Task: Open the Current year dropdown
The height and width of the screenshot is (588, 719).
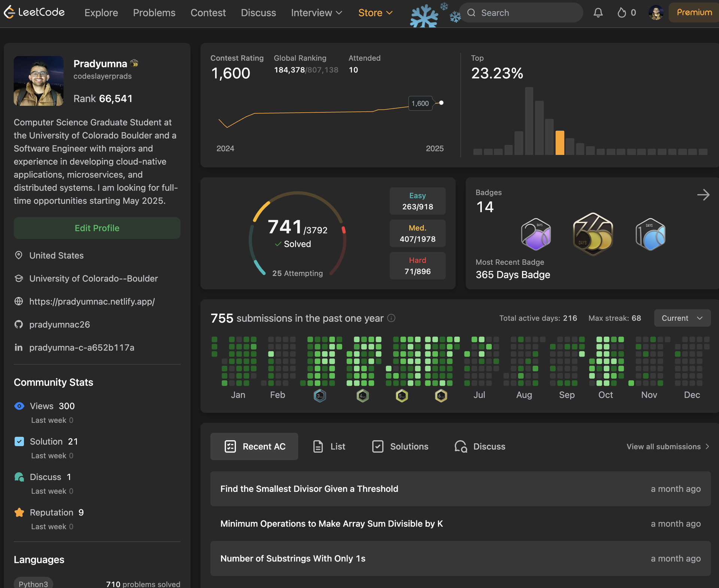Action: 682,318
